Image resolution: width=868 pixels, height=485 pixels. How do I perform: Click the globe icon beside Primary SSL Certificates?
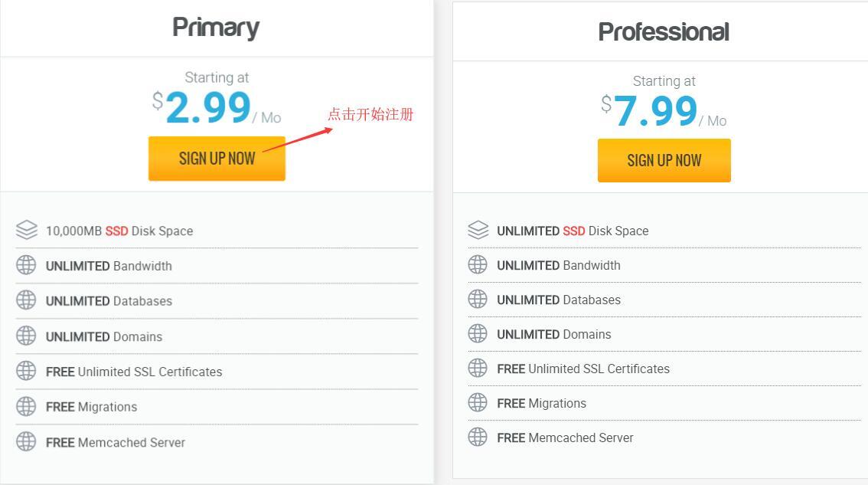[x=26, y=371]
